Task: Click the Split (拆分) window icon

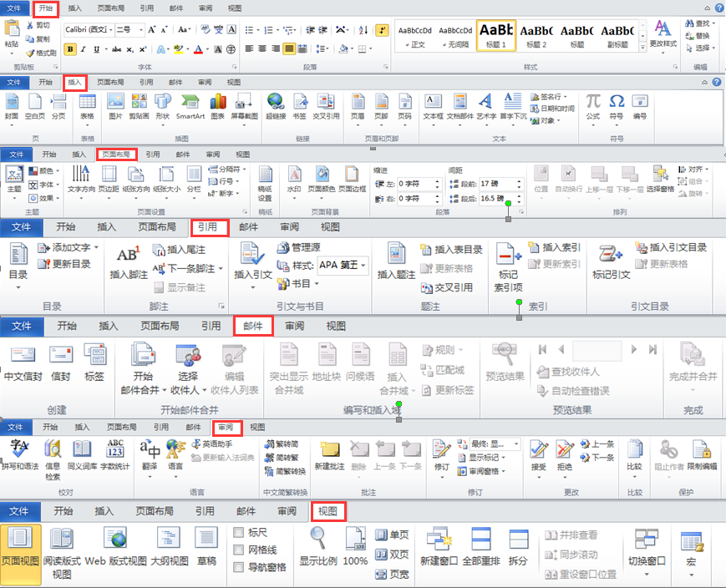Action: [518, 540]
